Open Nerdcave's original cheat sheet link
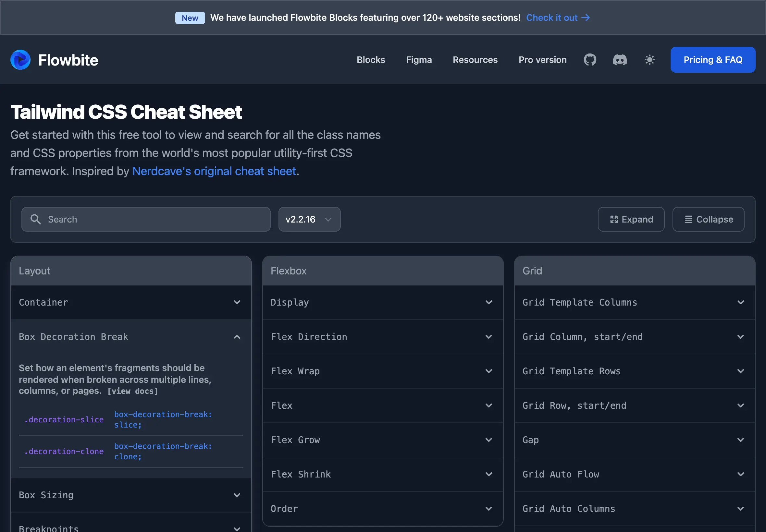Screen dimensions: 766x532 pyautogui.click(x=214, y=171)
